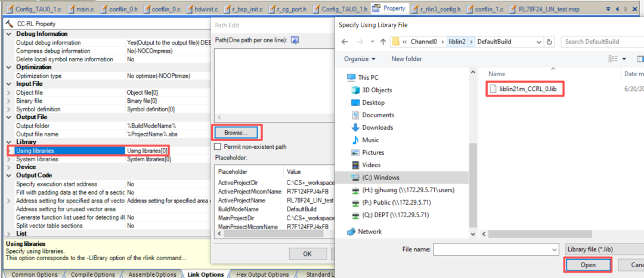This screenshot has height=278, width=644.
Task: Enable Permit non-existent path checkbox
Action: [218, 146]
